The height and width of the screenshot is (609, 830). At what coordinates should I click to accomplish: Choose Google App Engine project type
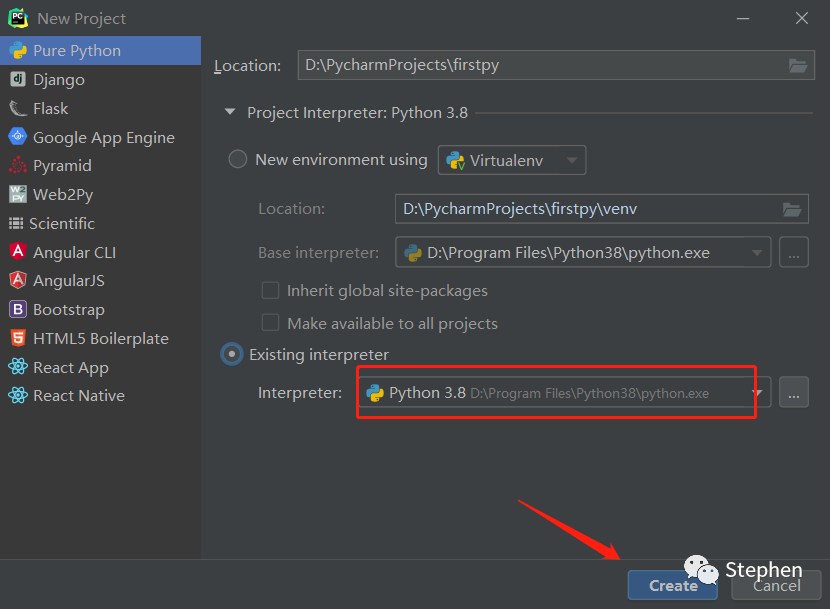pos(101,137)
